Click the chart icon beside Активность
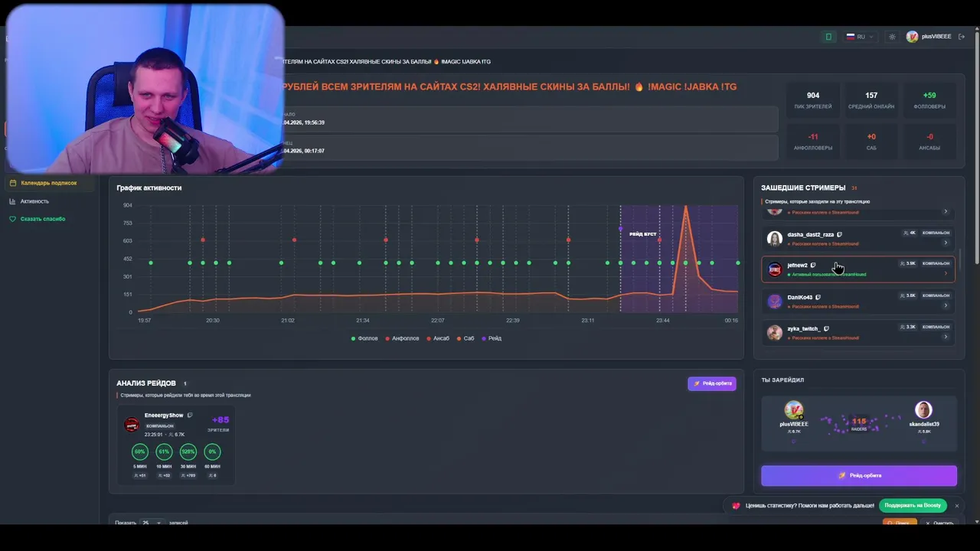Image resolution: width=980 pixels, height=551 pixels. (13, 201)
